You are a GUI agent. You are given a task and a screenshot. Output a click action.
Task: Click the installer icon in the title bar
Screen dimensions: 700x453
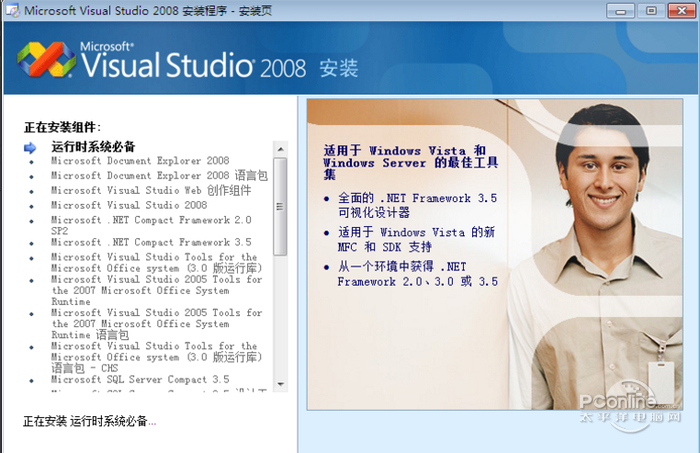coord(12,10)
